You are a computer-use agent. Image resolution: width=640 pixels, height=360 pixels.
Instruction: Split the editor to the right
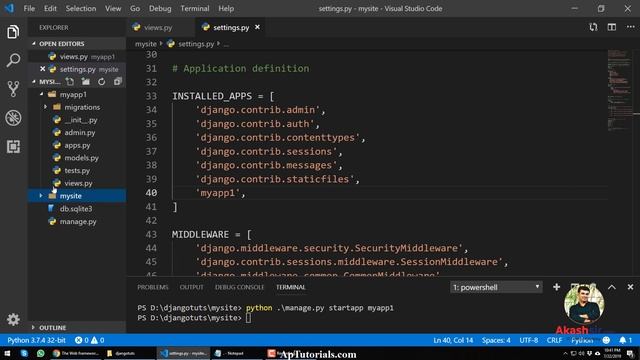611,27
